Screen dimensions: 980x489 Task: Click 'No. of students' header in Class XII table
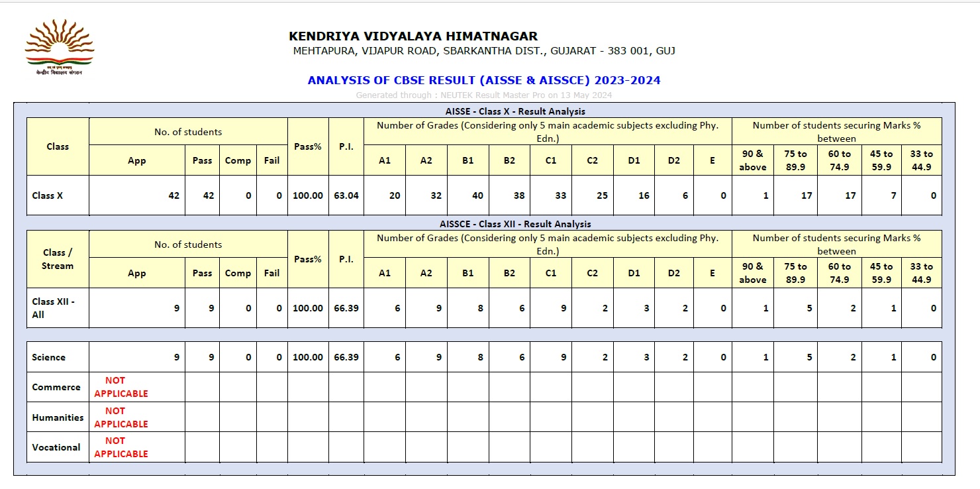[x=188, y=244]
